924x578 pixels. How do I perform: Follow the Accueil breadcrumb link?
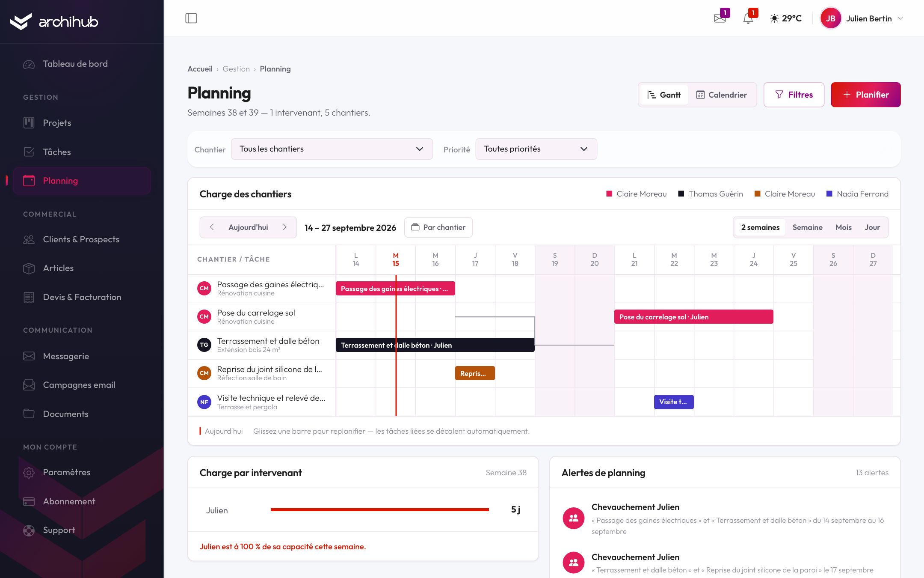(x=200, y=69)
